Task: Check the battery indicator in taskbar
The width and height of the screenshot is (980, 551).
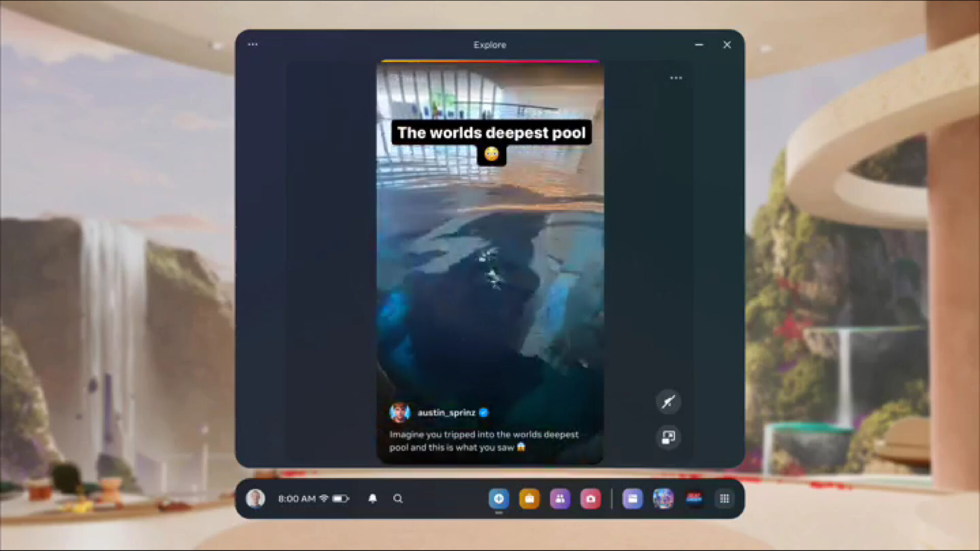Action: [x=340, y=498]
